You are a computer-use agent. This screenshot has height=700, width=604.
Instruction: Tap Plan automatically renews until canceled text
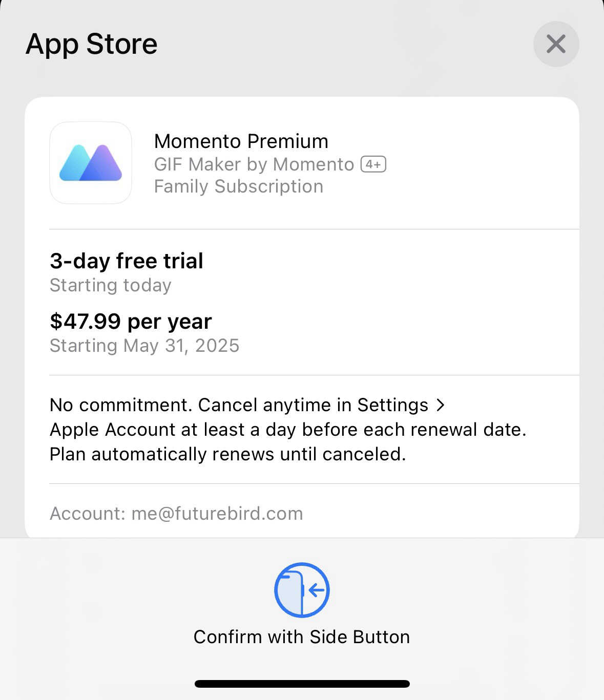coord(228,454)
